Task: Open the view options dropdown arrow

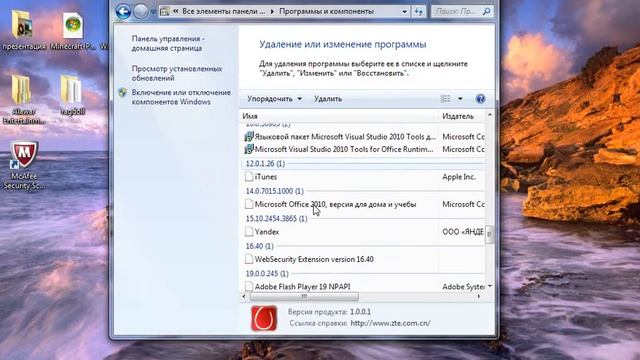Action: pyautogui.click(x=460, y=99)
